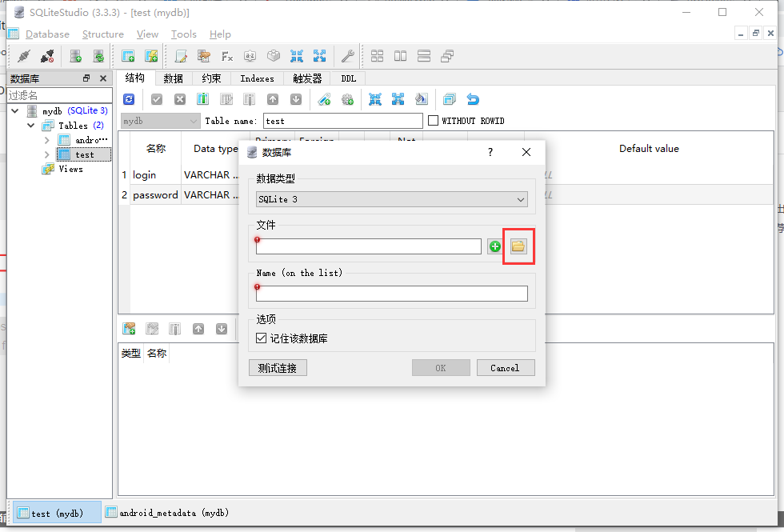
Task: Click the 过滤名 filter field
Action: coord(59,95)
